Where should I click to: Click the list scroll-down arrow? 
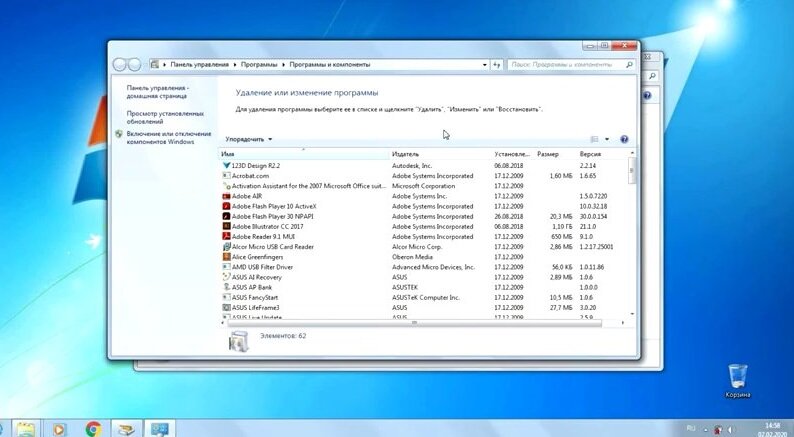tap(631, 314)
